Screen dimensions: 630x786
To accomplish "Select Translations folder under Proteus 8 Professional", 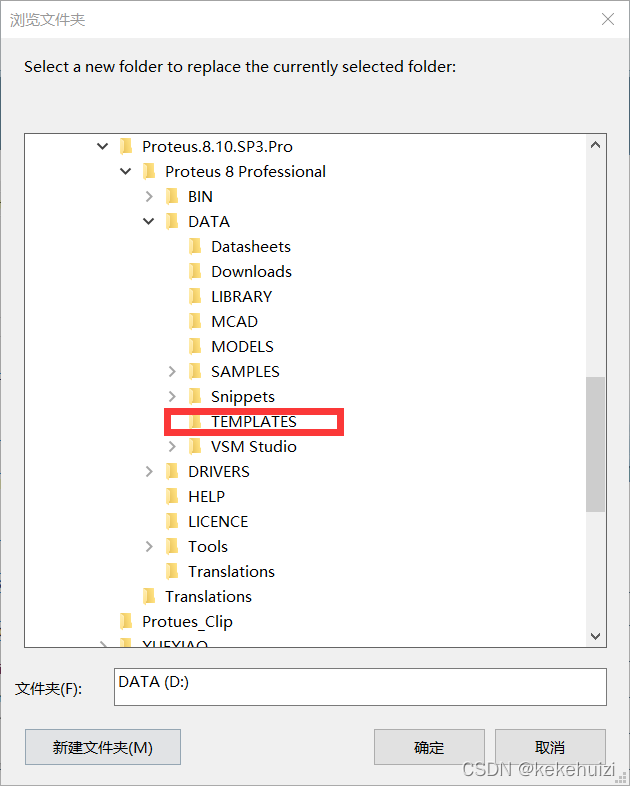I will [x=231, y=571].
